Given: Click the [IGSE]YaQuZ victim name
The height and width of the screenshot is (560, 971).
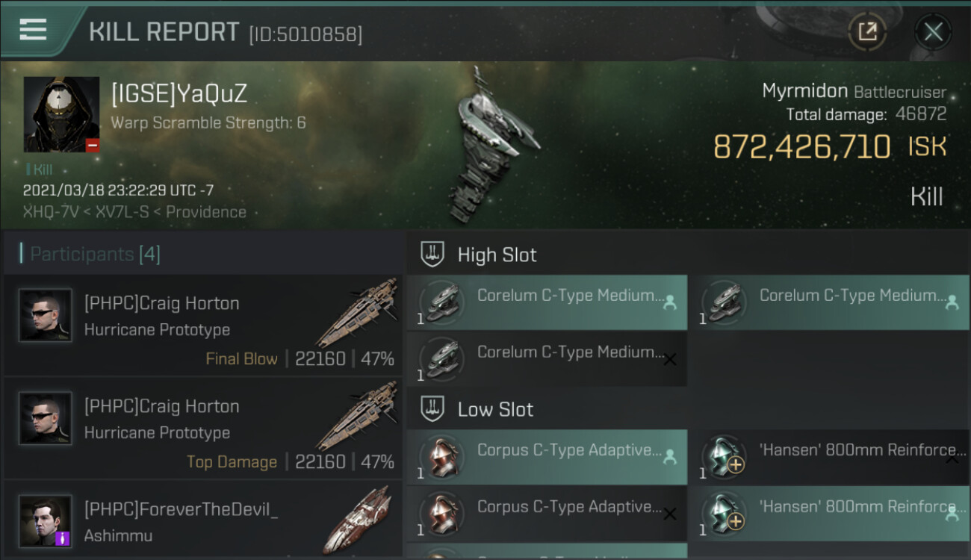Looking at the screenshot, I should pos(179,94).
